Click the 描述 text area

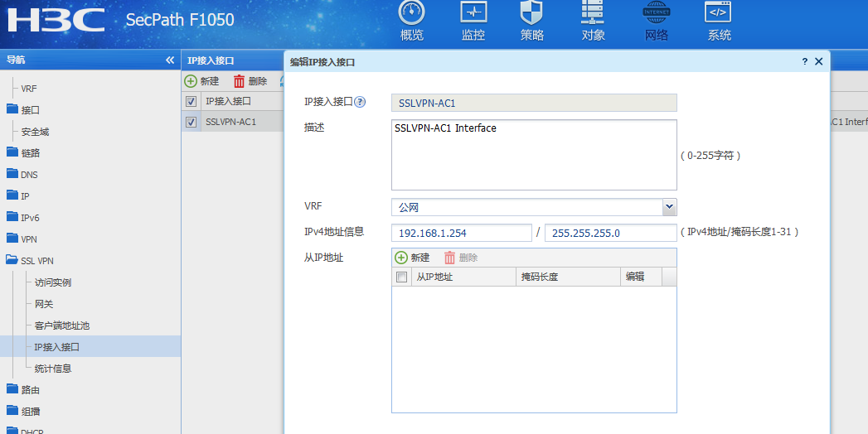534,155
